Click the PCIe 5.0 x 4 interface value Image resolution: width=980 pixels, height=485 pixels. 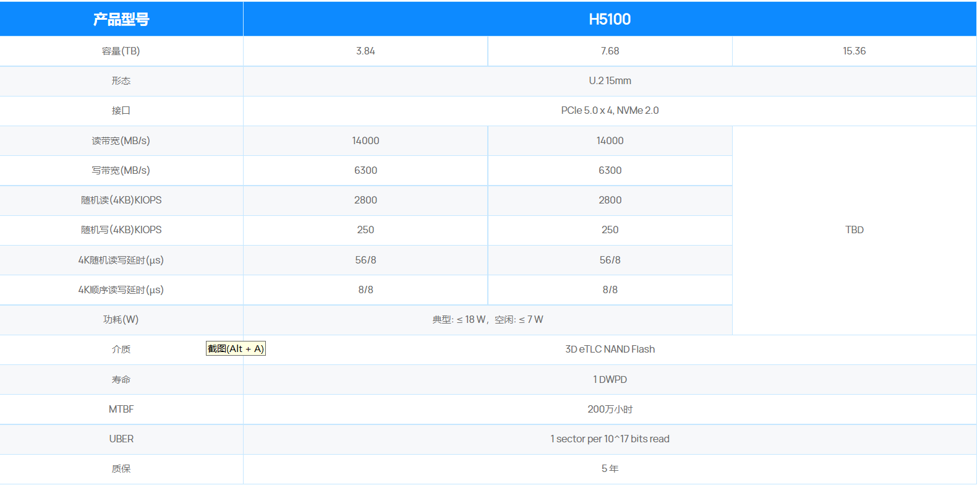coord(610,111)
